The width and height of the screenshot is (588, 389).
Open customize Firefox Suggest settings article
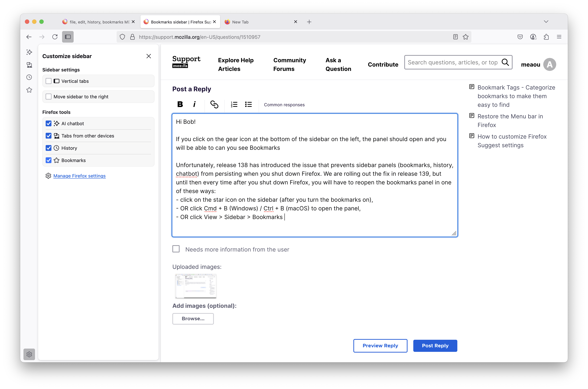point(512,141)
